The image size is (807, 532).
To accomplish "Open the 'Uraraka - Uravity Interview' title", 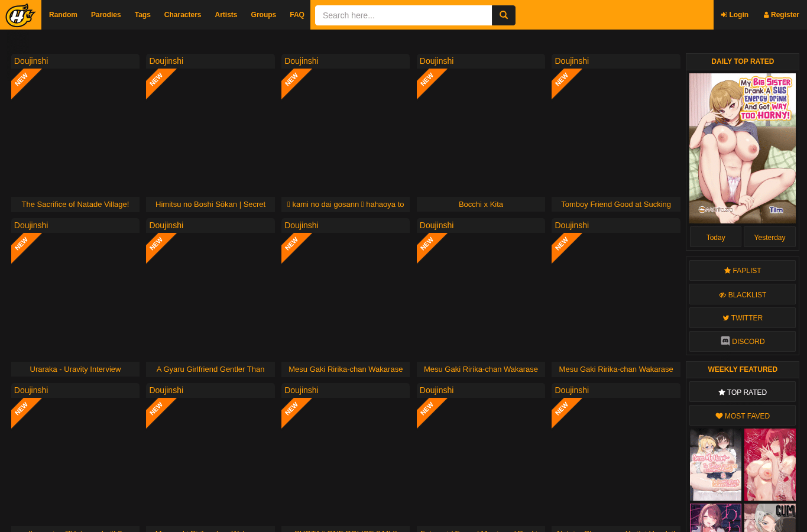I will tap(75, 369).
